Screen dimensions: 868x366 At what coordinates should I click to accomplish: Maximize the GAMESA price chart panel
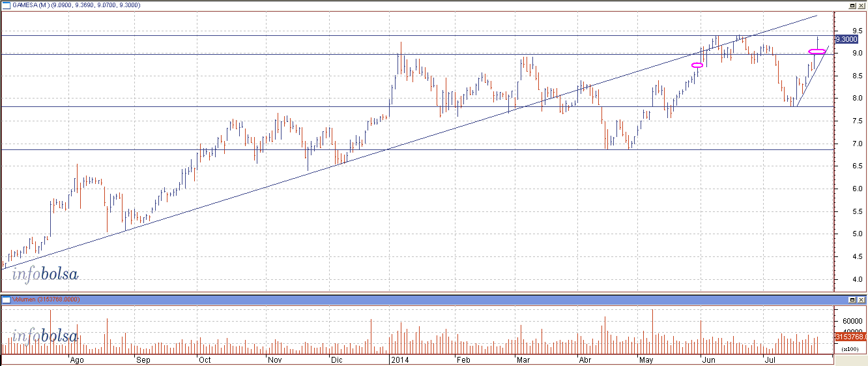click(x=852, y=5)
